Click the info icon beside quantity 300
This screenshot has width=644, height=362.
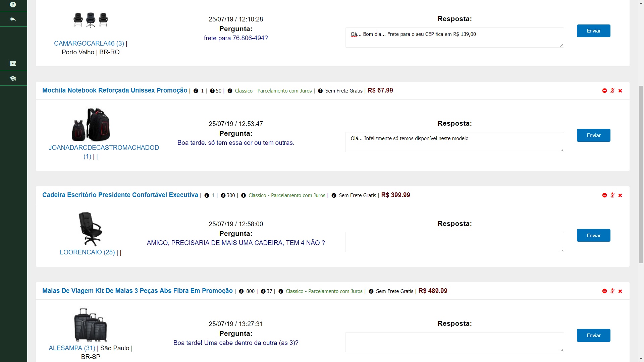[x=223, y=195]
